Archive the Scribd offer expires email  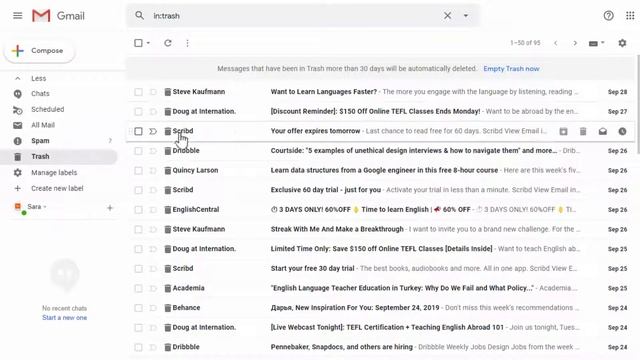[563, 131]
